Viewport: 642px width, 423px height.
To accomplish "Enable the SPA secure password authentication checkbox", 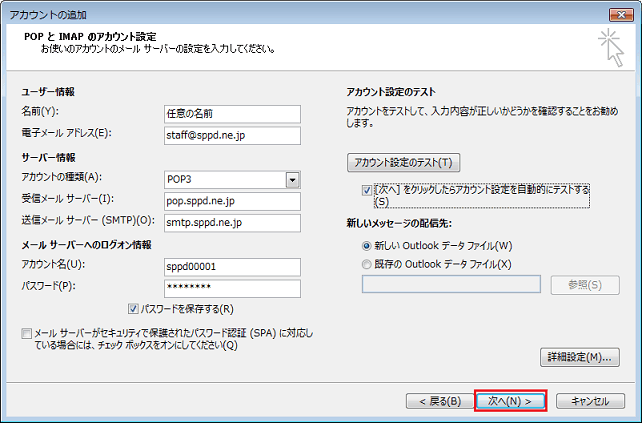I will click(x=27, y=333).
